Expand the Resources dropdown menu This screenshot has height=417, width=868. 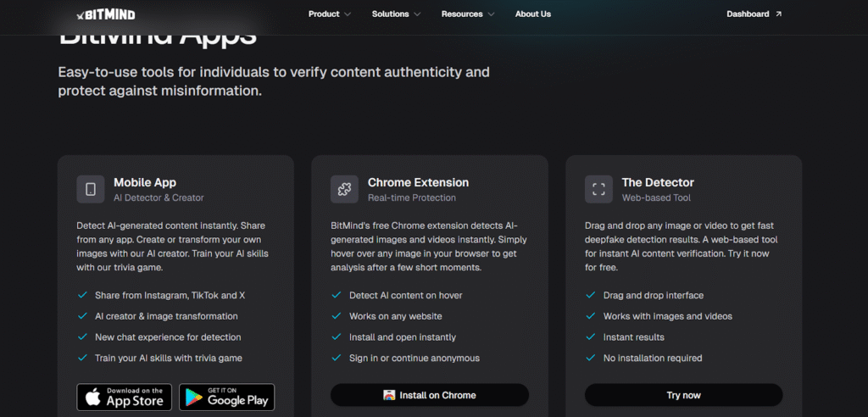click(x=467, y=14)
